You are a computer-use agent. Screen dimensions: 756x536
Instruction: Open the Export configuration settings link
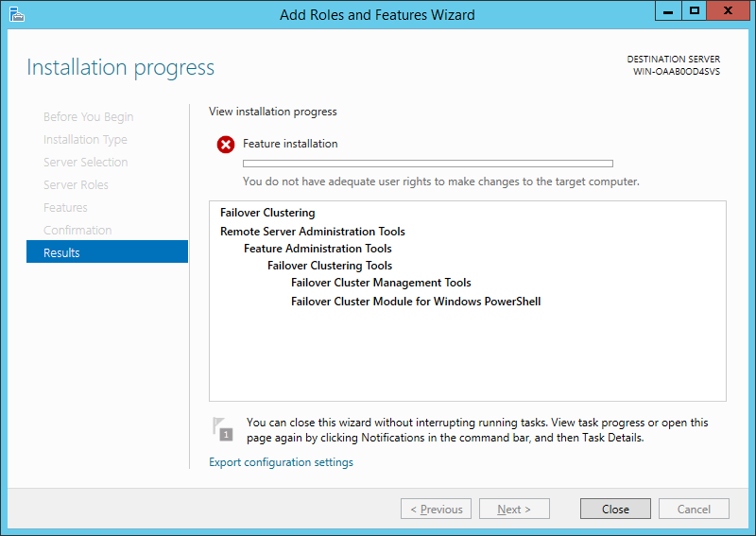[281, 462]
